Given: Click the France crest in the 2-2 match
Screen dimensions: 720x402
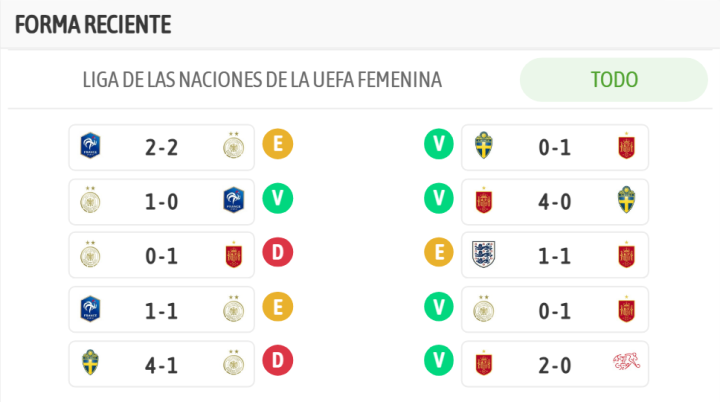Looking at the screenshot, I should (x=92, y=147).
